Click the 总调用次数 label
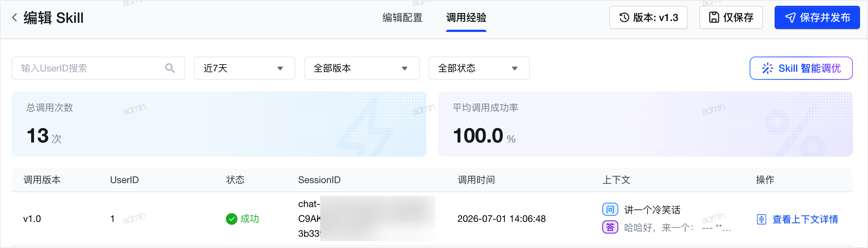The image size is (868, 248). [x=50, y=108]
